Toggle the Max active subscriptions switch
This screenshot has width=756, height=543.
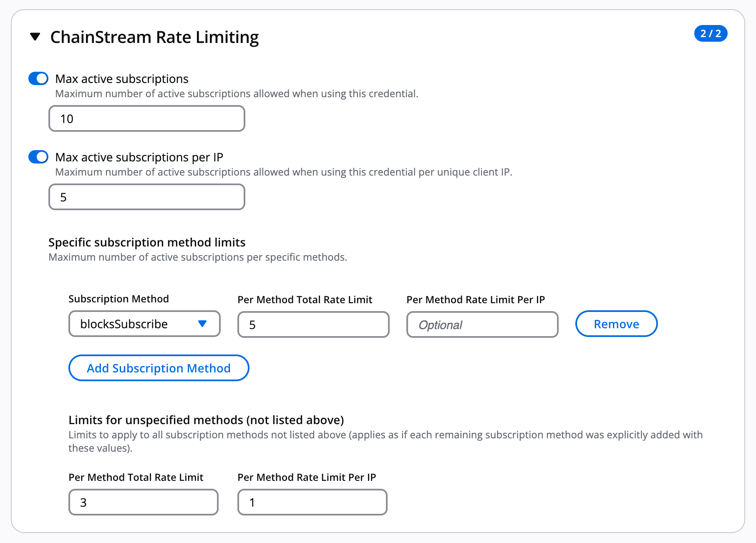tap(38, 78)
